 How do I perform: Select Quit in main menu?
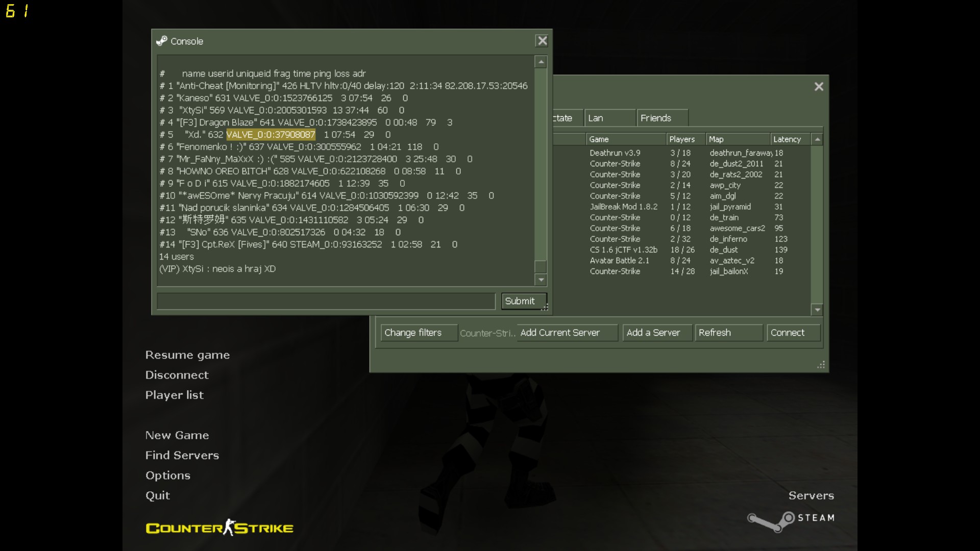[x=158, y=495]
